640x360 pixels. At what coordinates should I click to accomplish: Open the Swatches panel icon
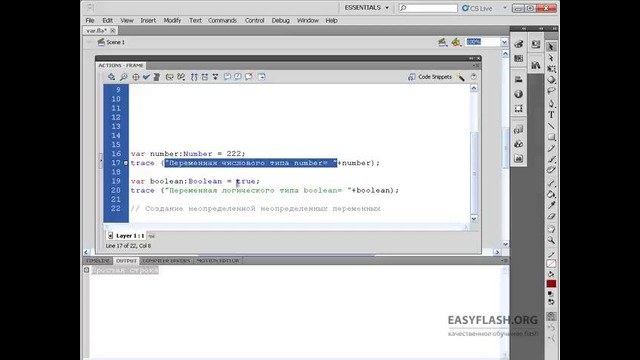tap(518, 59)
